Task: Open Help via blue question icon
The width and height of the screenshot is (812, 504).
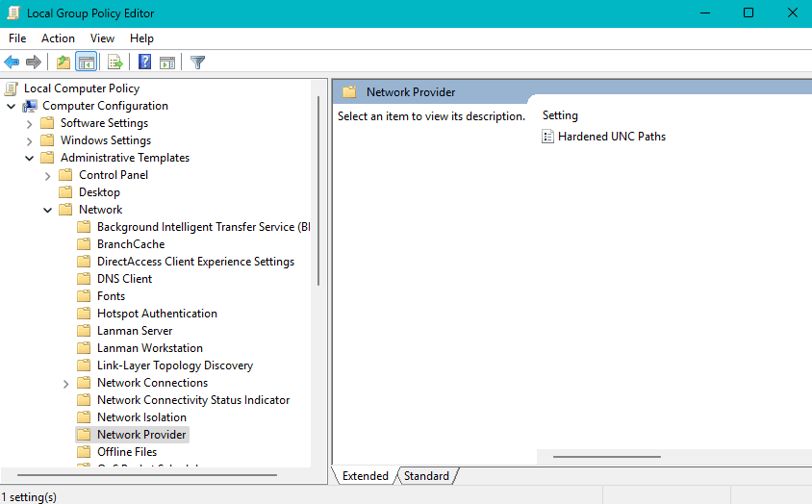Action: (x=144, y=63)
